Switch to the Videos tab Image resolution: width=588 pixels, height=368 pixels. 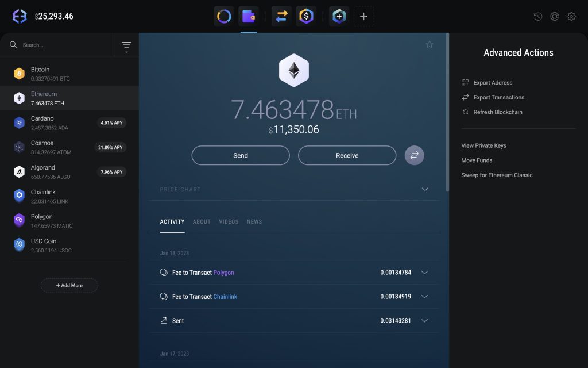[x=229, y=221]
